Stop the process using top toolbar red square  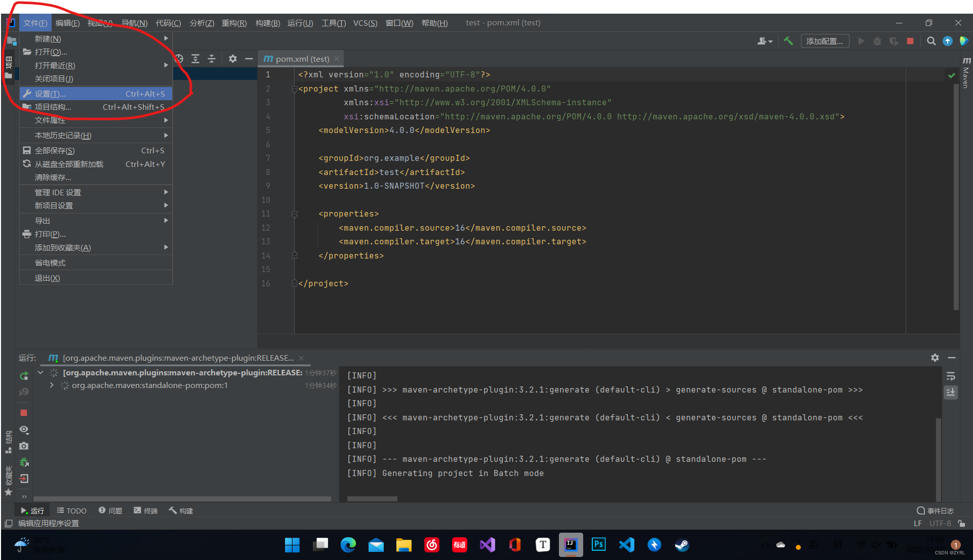pos(910,41)
